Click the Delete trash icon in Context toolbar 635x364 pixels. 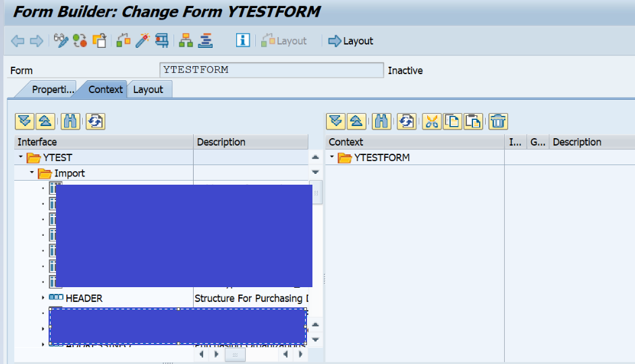click(498, 121)
